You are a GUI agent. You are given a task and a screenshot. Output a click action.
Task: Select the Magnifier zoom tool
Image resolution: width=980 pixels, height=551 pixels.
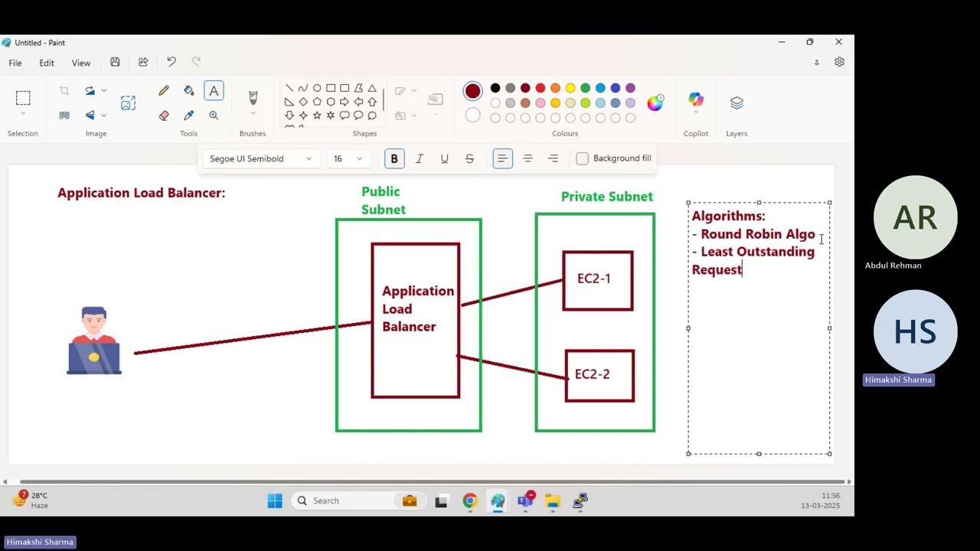click(x=214, y=116)
